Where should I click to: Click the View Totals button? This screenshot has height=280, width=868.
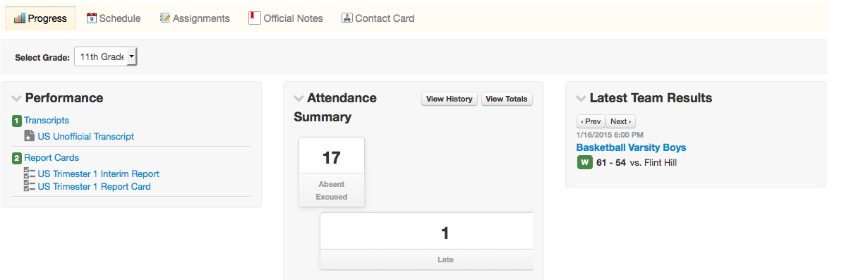pos(507,99)
